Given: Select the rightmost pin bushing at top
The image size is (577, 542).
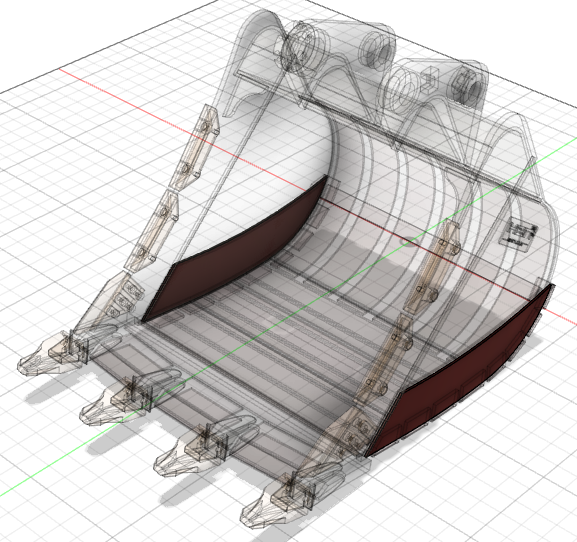Looking at the screenshot, I should [468, 85].
